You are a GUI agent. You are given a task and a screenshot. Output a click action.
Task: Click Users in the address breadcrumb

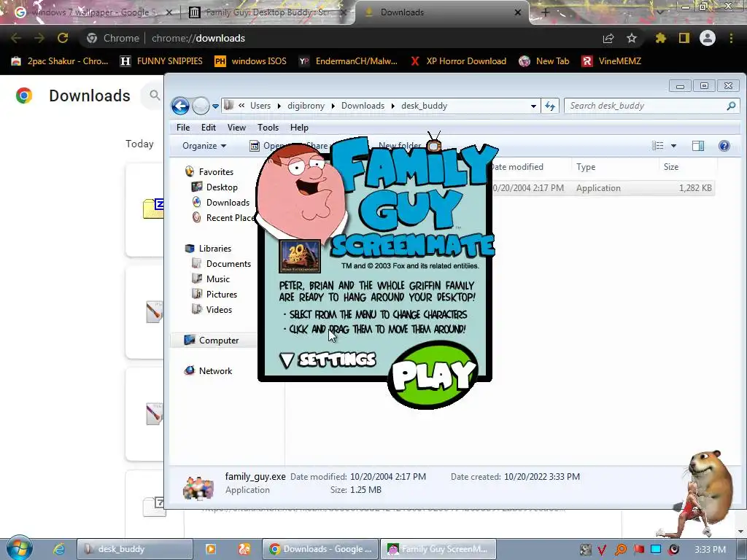point(260,106)
